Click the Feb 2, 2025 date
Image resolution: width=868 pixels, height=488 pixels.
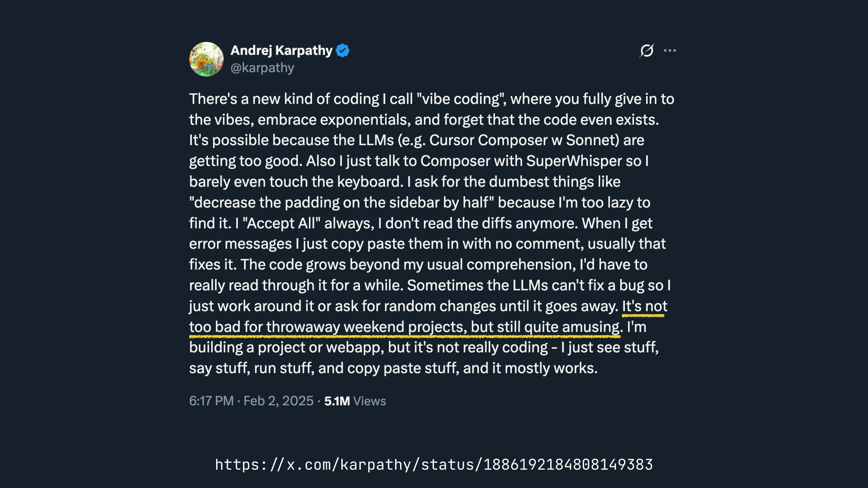pyautogui.click(x=278, y=401)
